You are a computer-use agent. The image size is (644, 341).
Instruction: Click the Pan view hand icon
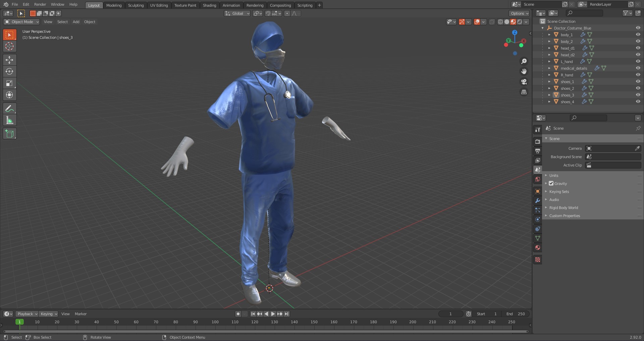(524, 71)
